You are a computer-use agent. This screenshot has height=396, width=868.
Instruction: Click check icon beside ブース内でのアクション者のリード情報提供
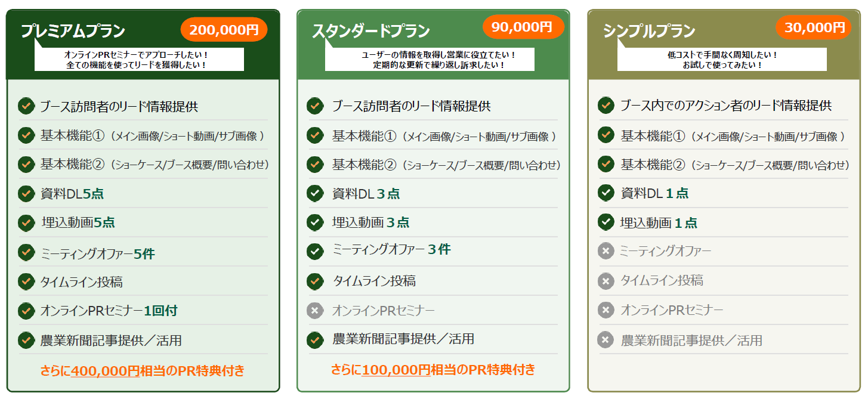606,106
